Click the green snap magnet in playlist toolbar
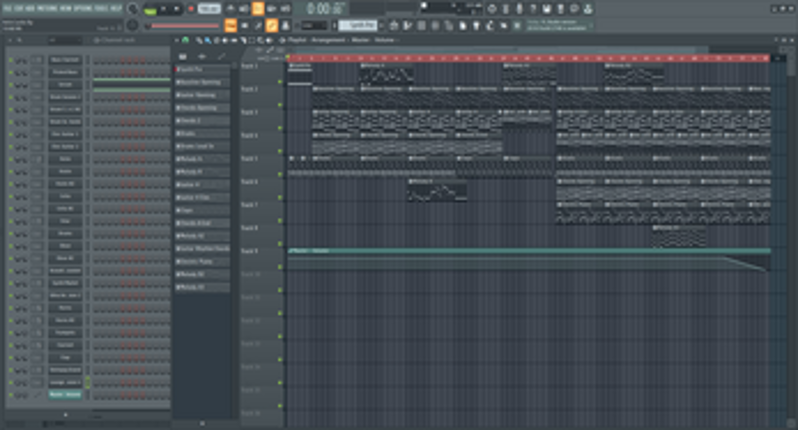798x430 pixels. pyautogui.click(x=185, y=40)
